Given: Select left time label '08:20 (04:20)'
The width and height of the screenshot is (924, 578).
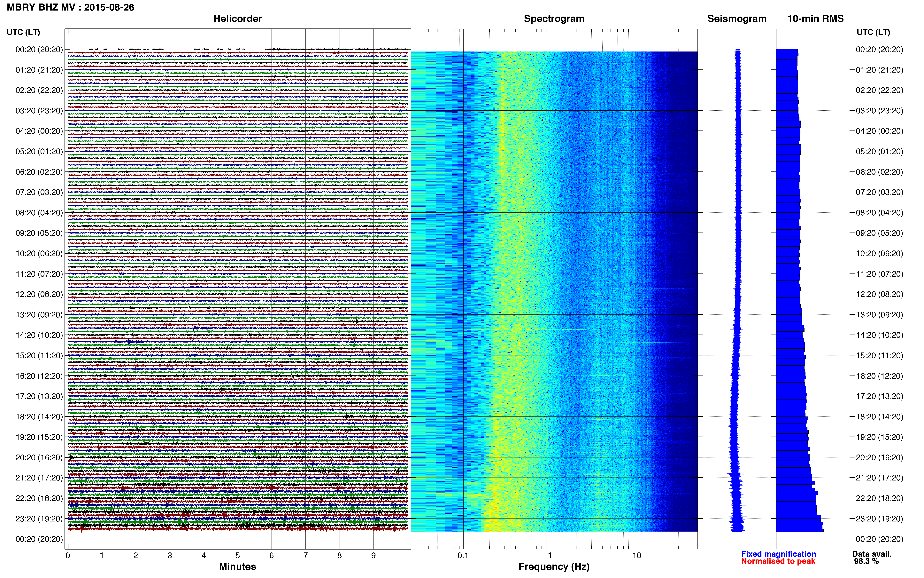Looking at the screenshot, I should (x=39, y=213).
